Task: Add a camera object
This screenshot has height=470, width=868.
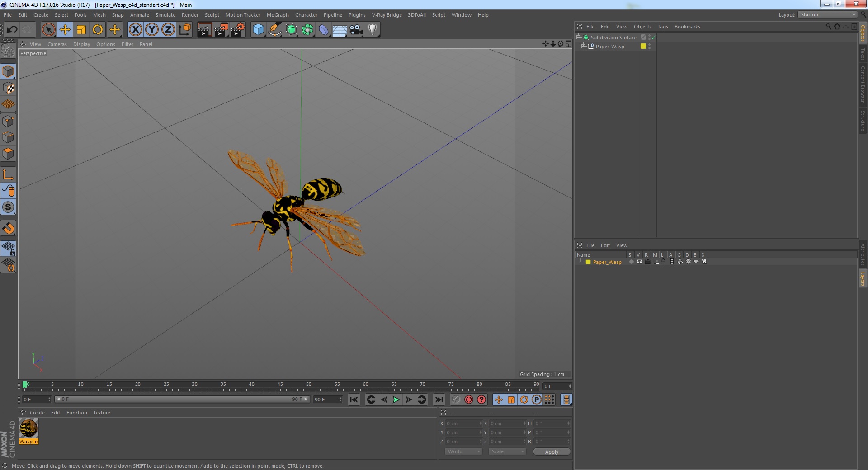Action: click(x=356, y=30)
